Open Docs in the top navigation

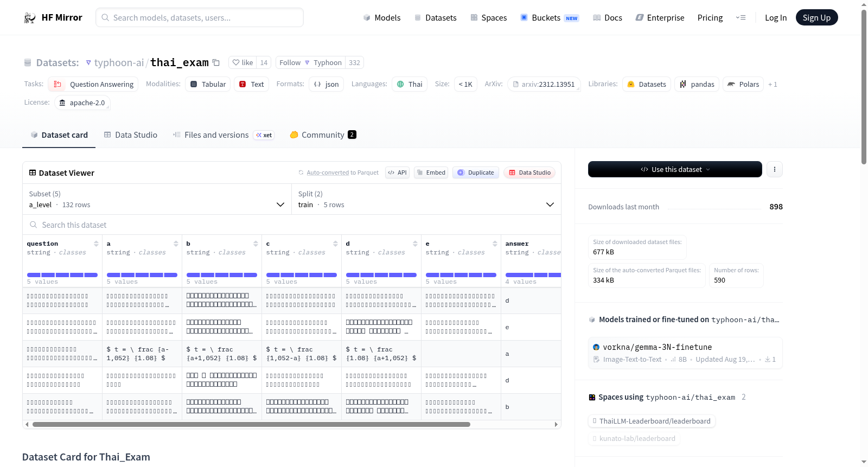click(607, 17)
